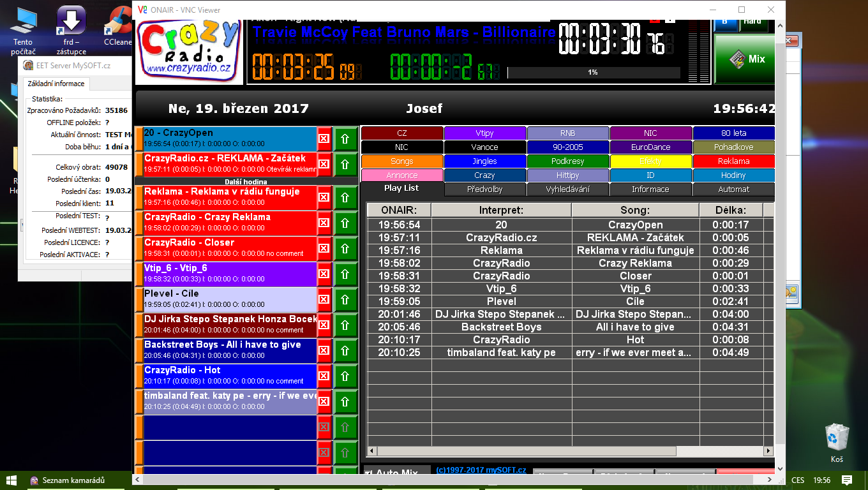The image size is (868, 490).
Task: Delete CrazyRadio - Hot playlist item
Action: (x=324, y=376)
